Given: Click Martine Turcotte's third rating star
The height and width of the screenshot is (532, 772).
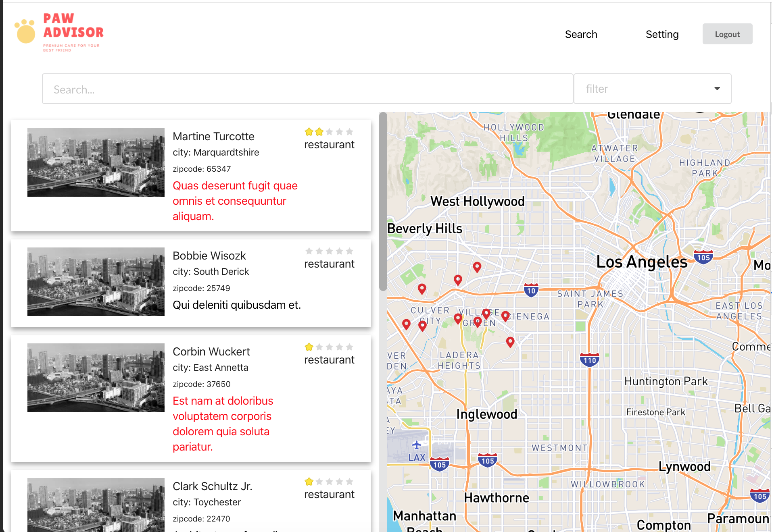Looking at the screenshot, I should [x=330, y=132].
